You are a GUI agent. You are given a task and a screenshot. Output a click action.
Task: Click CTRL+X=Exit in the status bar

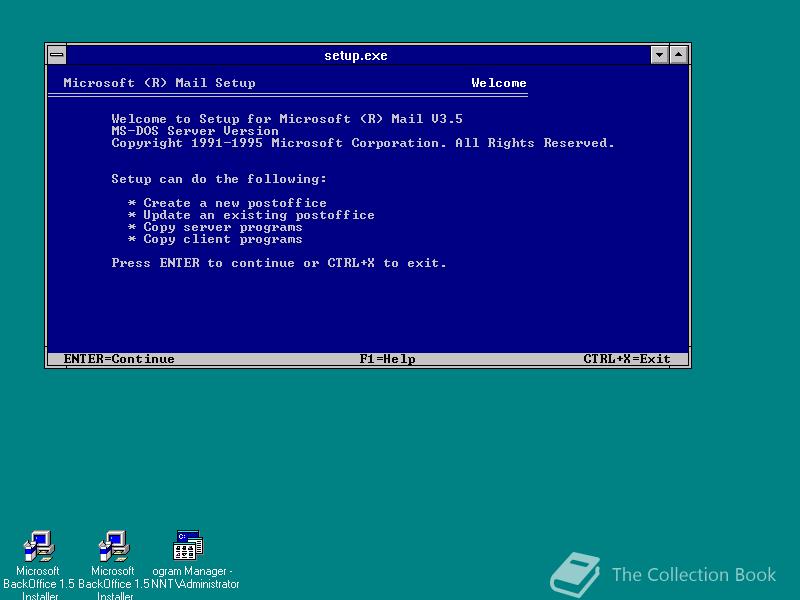tap(627, 359)
